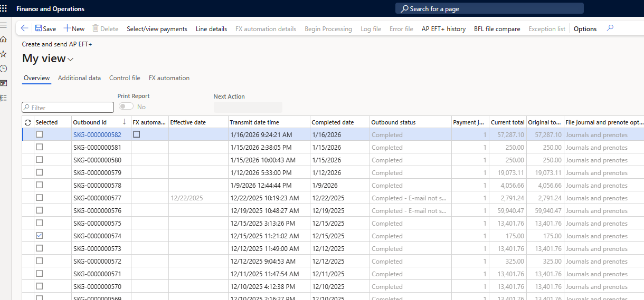Open Favorites star in sidebar
Viewport: 644px width, 300px height.
3,54
